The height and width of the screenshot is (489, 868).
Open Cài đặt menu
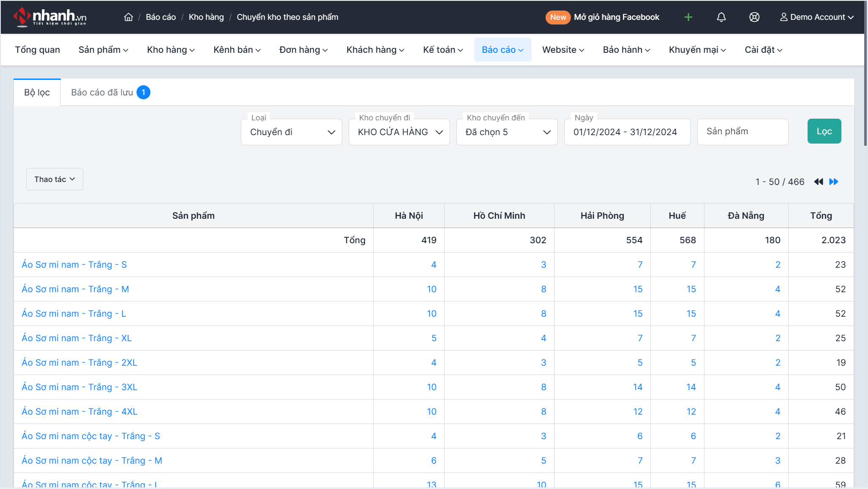(764, 50)
